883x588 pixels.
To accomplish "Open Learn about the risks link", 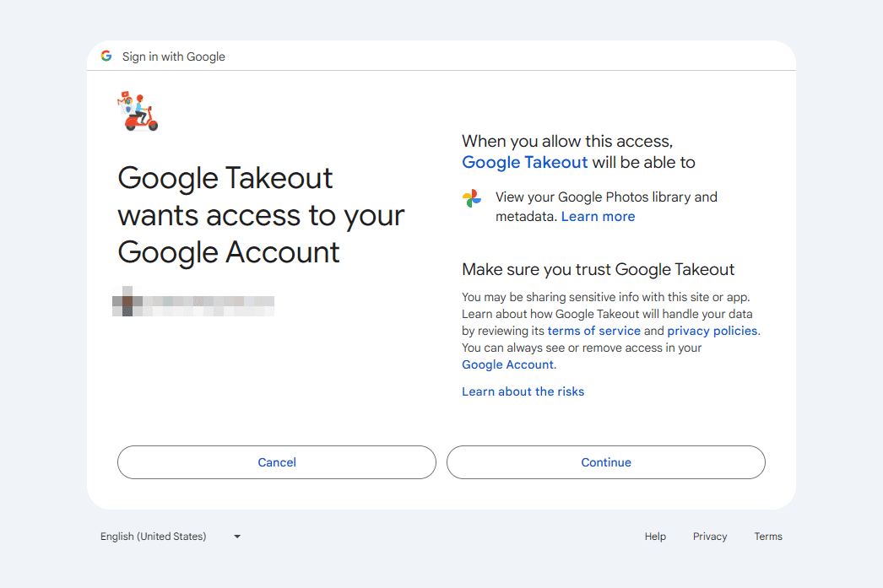I will (x=523, y=391).
